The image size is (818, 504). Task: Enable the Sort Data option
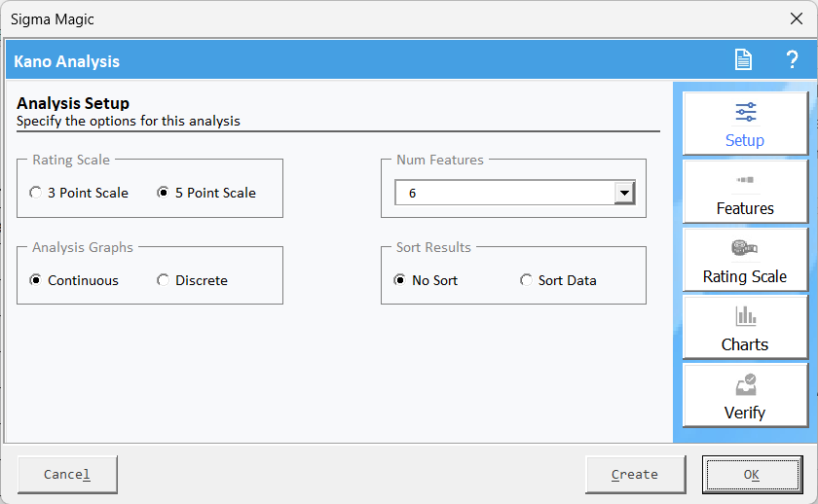527,280
